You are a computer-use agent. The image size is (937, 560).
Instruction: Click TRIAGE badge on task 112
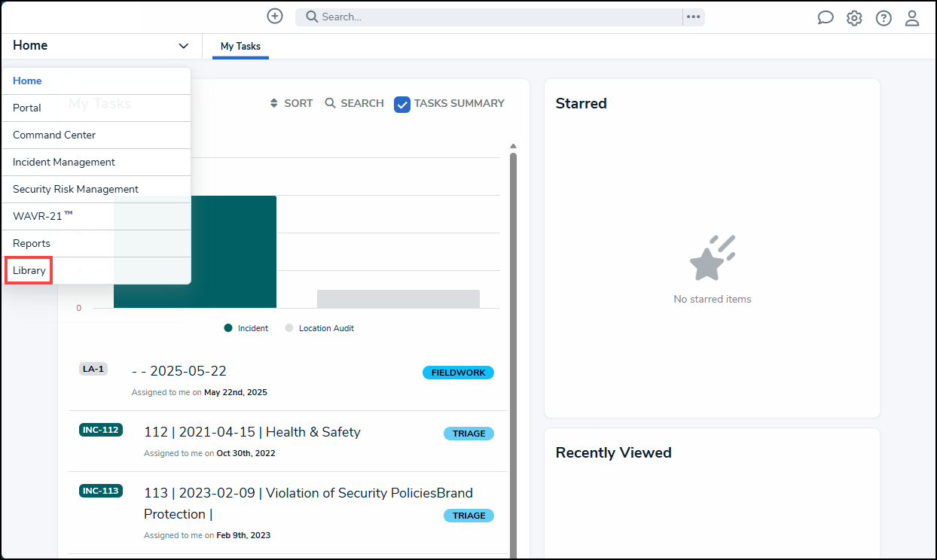(x=468, y=434)
